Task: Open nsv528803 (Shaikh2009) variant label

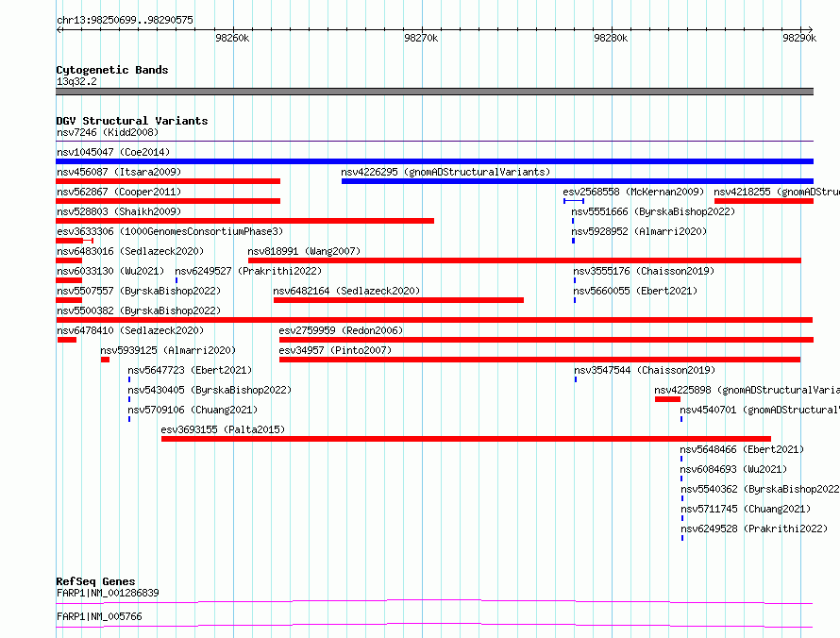Action: click(119, 211)
